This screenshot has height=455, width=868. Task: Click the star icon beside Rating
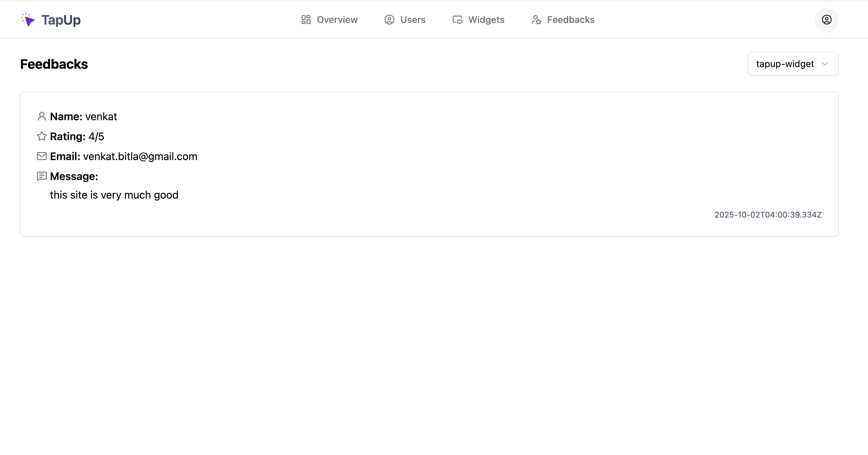pos(42,136)
